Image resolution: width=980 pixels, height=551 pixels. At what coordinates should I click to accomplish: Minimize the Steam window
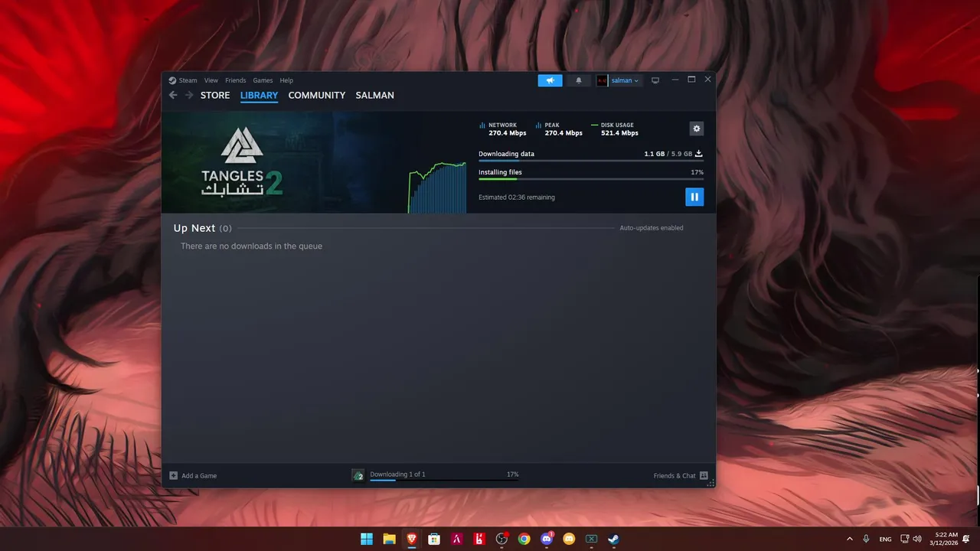[675, 80]
